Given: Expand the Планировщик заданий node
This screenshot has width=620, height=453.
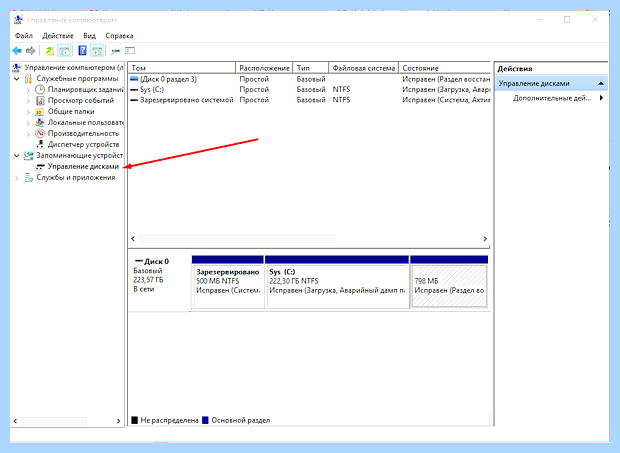Looking at the screenshot, I should [28, 90].
